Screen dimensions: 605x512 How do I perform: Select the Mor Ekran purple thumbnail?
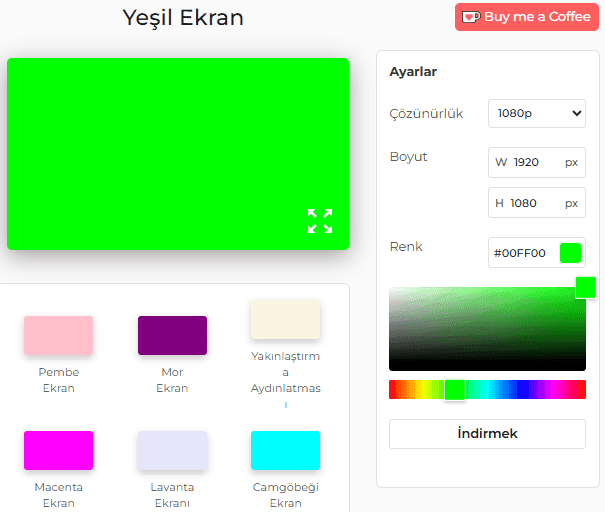point(172,335)
